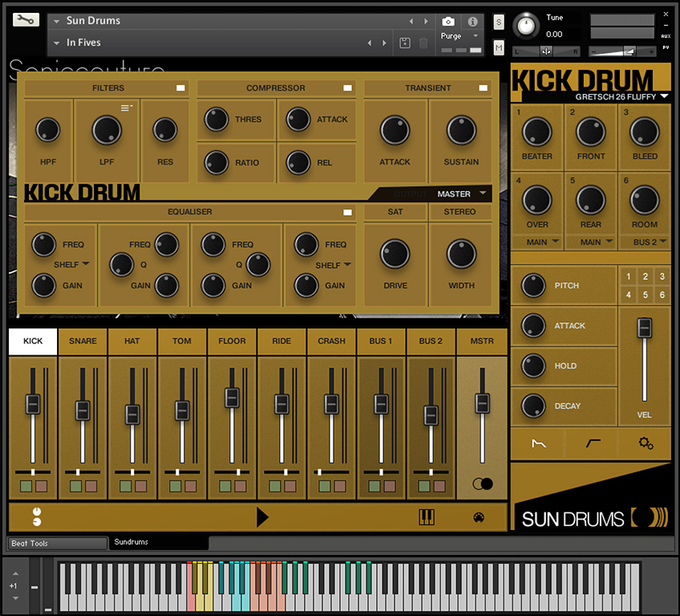Viewport: 680px width, 616px height.
Task: Go to next instrument on Sun Drums row
Action: point(426,22)
